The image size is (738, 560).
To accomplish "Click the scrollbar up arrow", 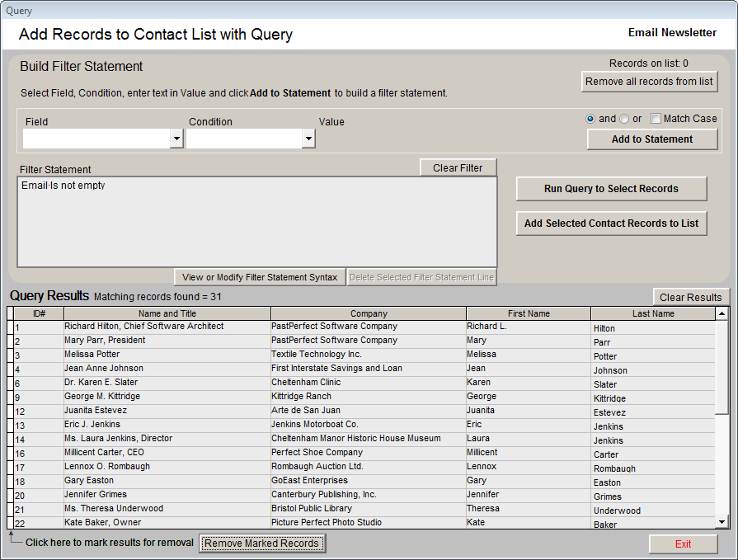I will click(723, 312).
